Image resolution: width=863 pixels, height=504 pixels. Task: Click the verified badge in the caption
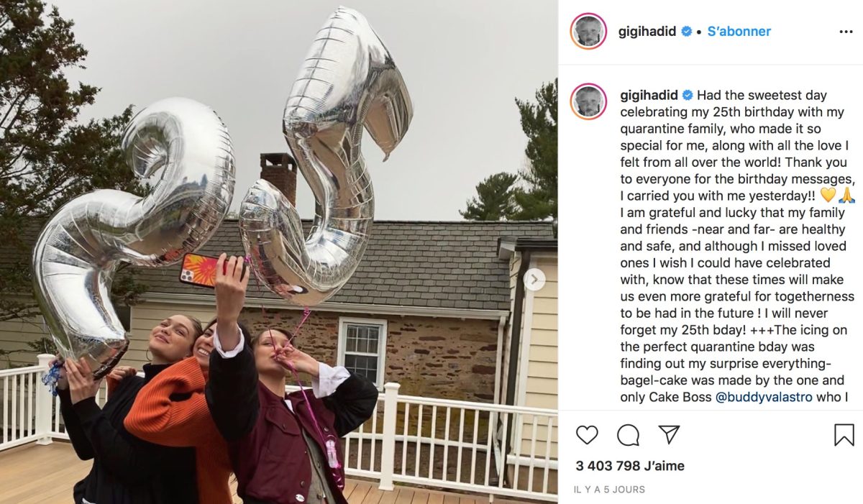[688, 96]
